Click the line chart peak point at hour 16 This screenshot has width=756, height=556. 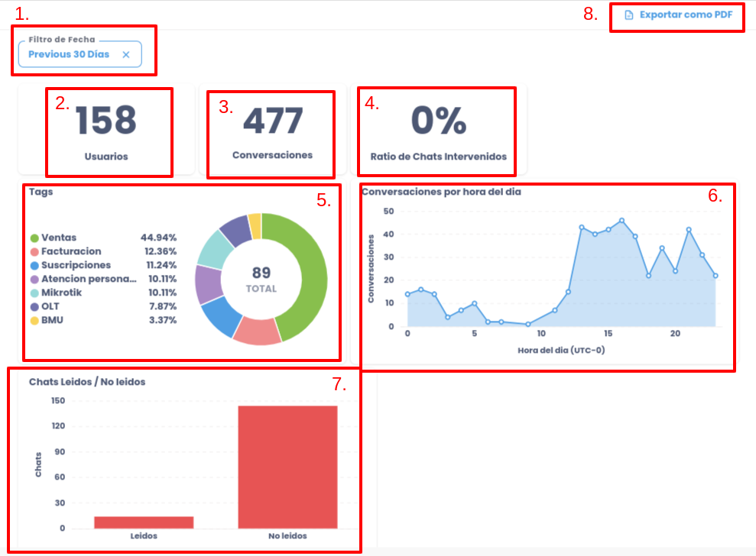tap(621, 220)
